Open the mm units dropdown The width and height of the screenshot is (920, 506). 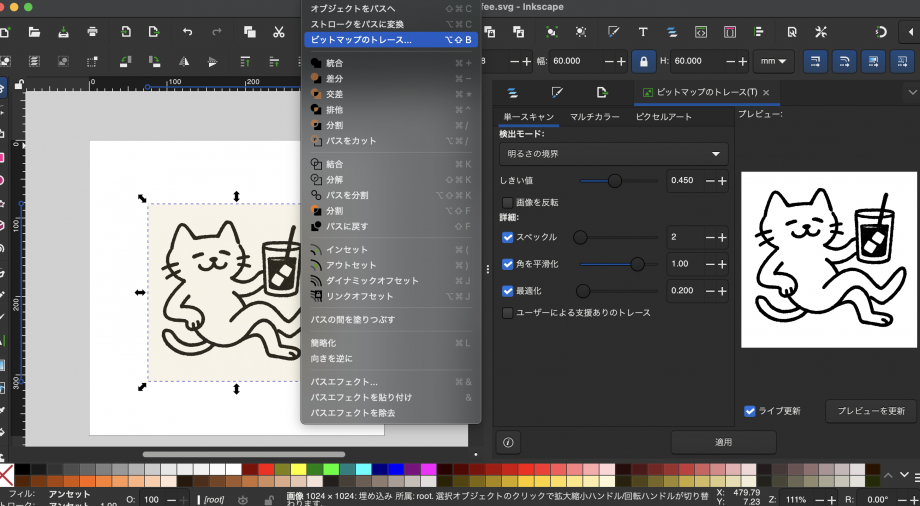(x=773, y=61)
